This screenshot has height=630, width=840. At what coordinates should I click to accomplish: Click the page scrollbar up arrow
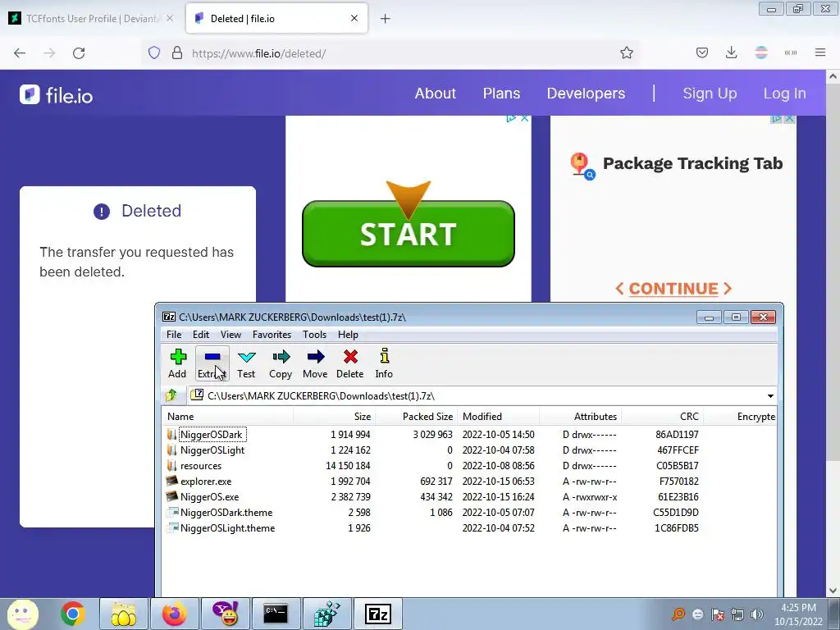[833, 76]
